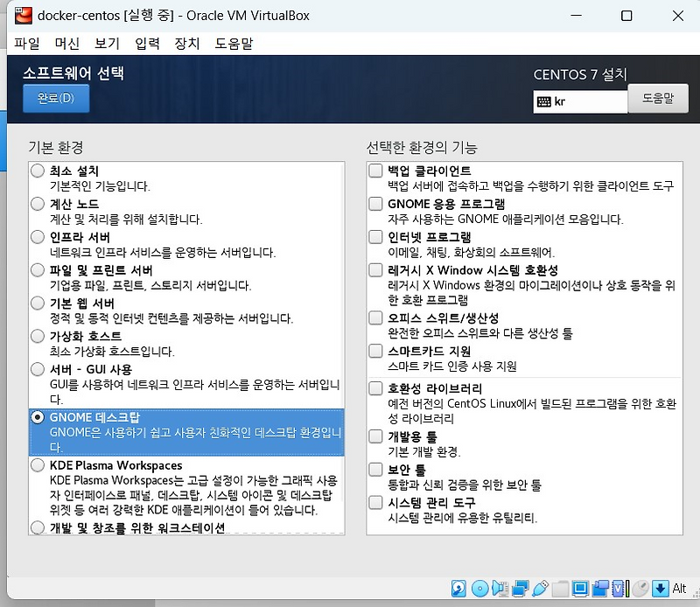Open the kr keyboard layout selector
Screen dimensions: 700x607
pyautogui.click(x=579, y=101)
